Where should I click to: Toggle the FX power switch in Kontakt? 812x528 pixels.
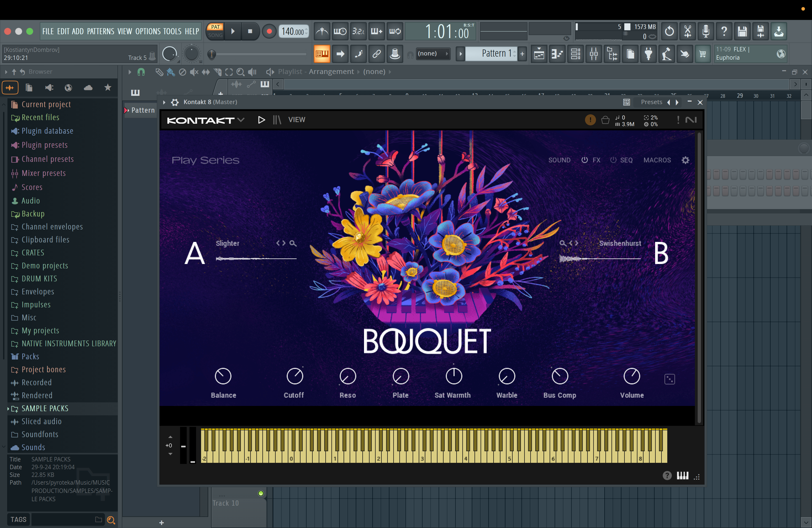pyautogui.click(x=584, y=160)
